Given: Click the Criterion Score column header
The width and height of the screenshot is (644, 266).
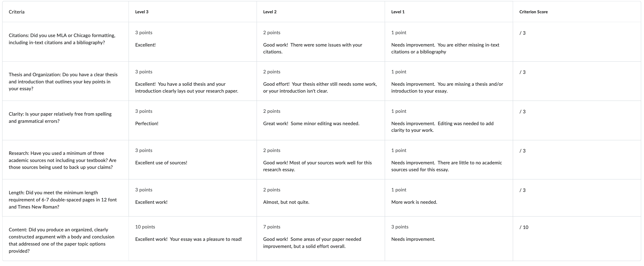Looking at the screenshot, I should pos(533,12).
